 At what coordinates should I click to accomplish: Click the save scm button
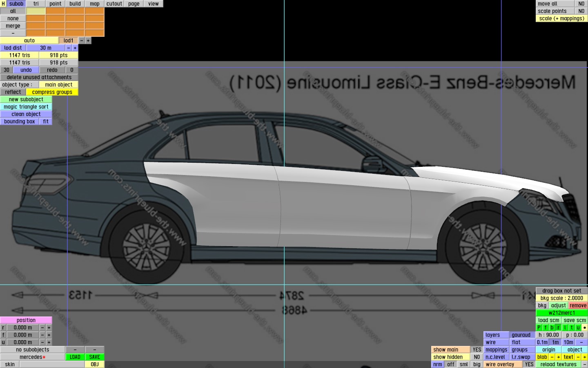575,320
